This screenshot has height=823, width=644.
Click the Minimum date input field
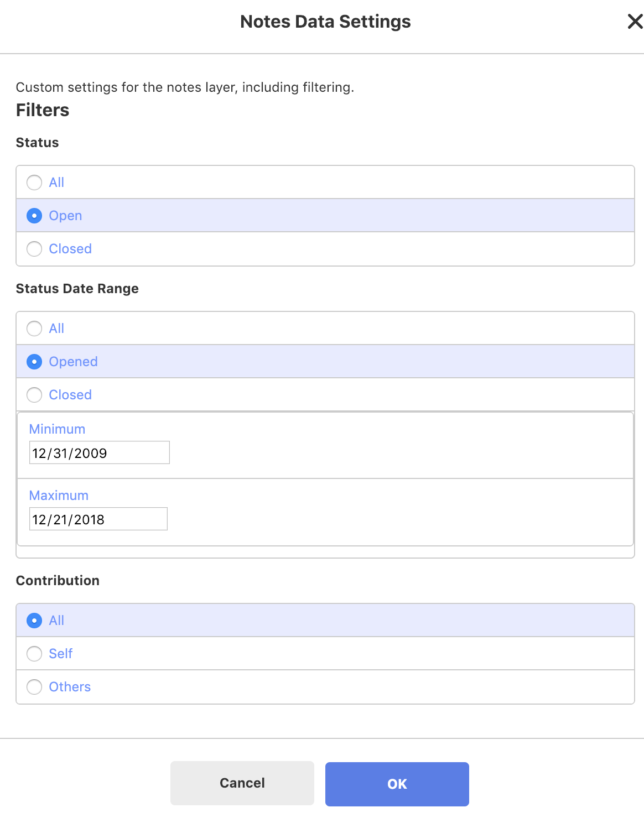(x=99, y=453)
